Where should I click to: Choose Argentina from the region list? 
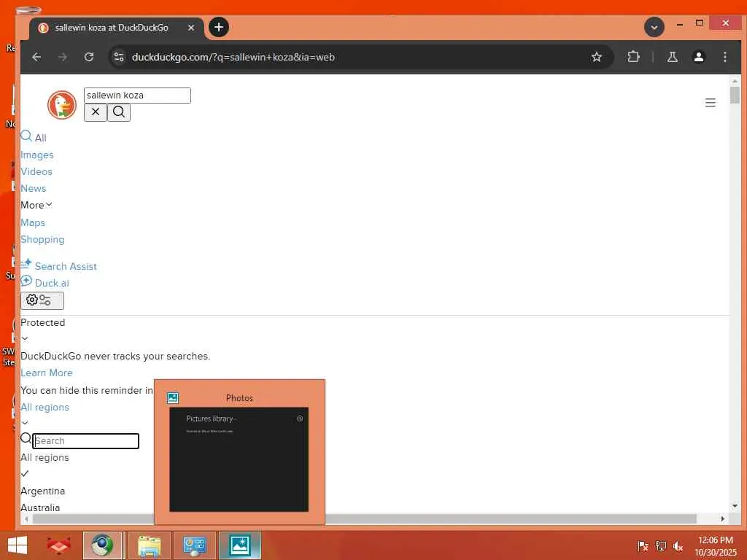(42, 491)
